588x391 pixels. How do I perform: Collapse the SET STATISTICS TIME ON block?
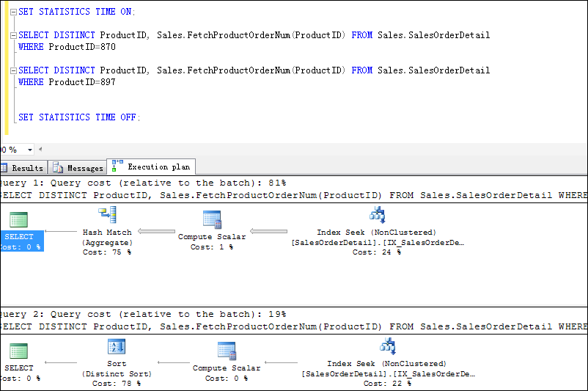pyautogui.click(x=14, y=12)
